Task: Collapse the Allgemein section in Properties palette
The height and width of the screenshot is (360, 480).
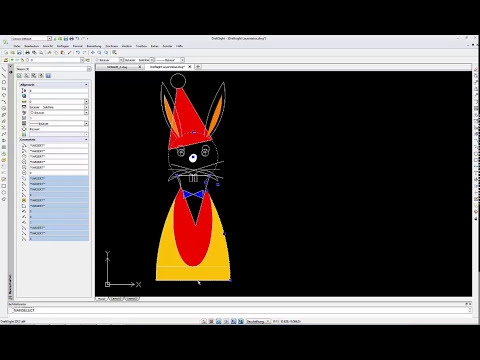Action: [86, 85]
